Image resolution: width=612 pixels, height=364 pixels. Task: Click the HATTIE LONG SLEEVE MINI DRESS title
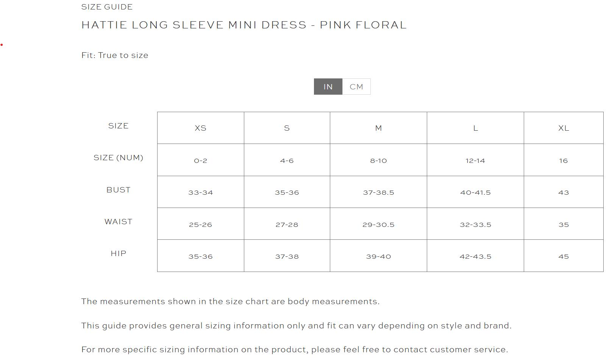coord(244,25)
